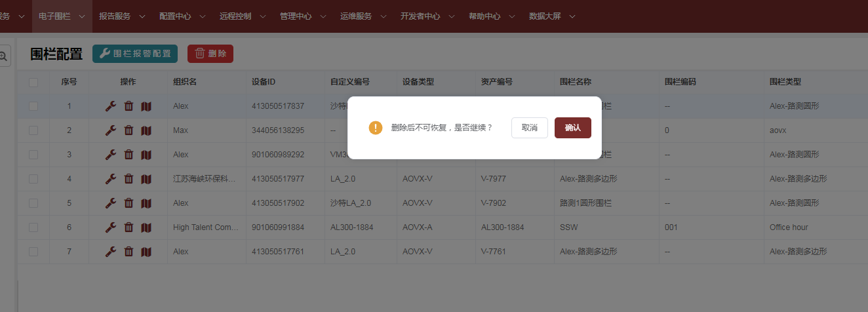Open the 数据大屏 menu item

tap(552, 16)
